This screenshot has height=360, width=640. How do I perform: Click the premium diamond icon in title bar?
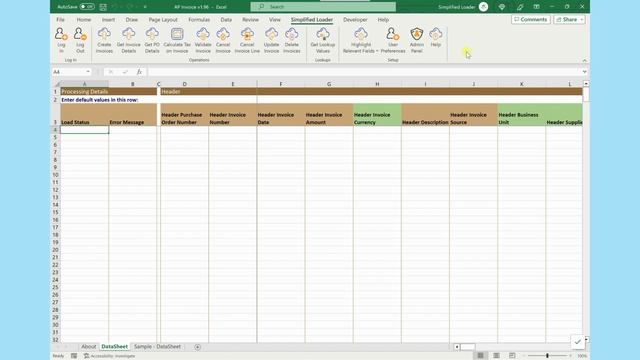(x=502, y=7)
